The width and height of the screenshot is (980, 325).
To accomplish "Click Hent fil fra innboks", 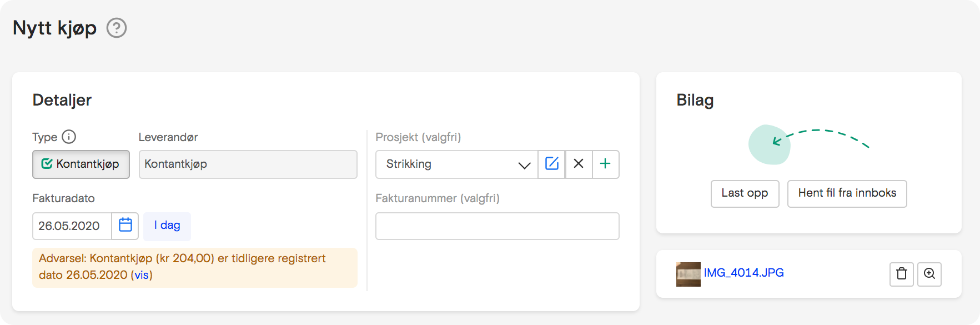I will (847, 194).
